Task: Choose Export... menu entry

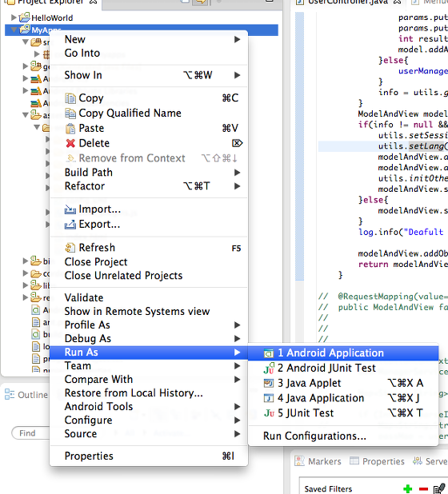Action: coord(149,225)
